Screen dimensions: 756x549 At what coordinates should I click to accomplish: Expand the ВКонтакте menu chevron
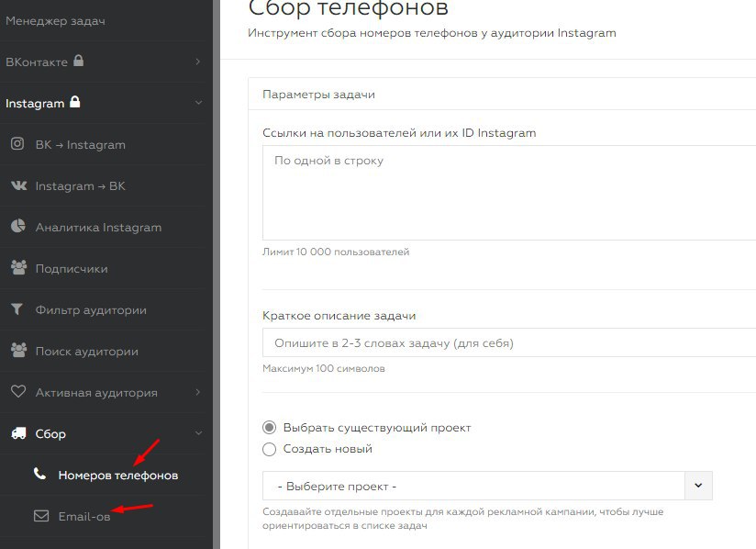[x=197, y=62]
